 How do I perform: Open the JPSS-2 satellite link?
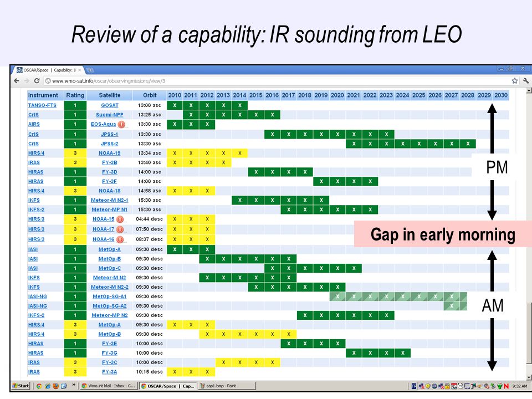(x=110, y=144)
